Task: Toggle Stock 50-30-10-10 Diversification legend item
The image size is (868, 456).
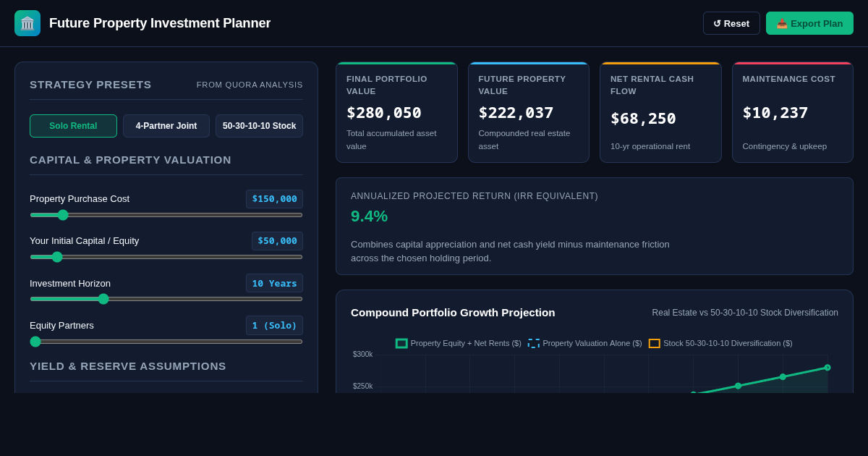Action: point(720,343)
